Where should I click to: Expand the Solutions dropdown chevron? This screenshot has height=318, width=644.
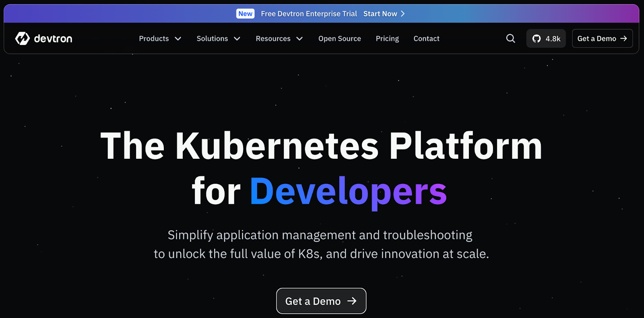(237, 39)
